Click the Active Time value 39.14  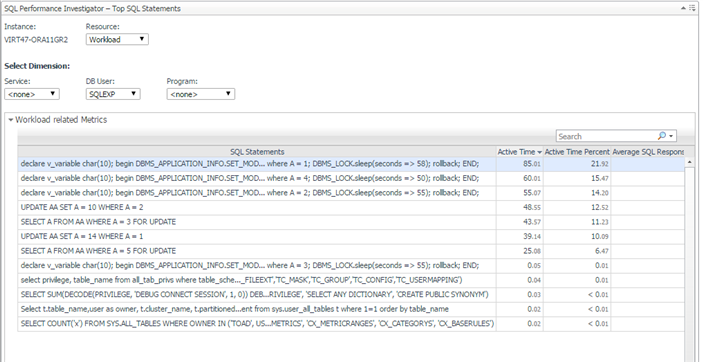[x=532, y=236]
